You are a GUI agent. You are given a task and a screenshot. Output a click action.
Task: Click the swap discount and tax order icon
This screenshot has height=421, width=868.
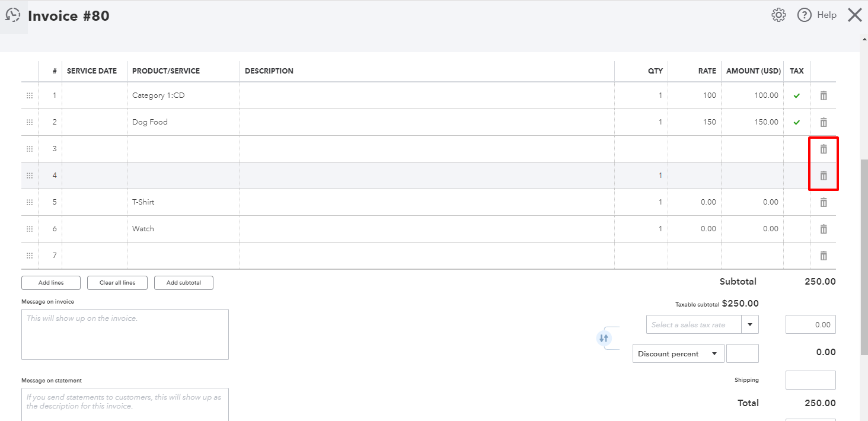[x=604, y=339]
